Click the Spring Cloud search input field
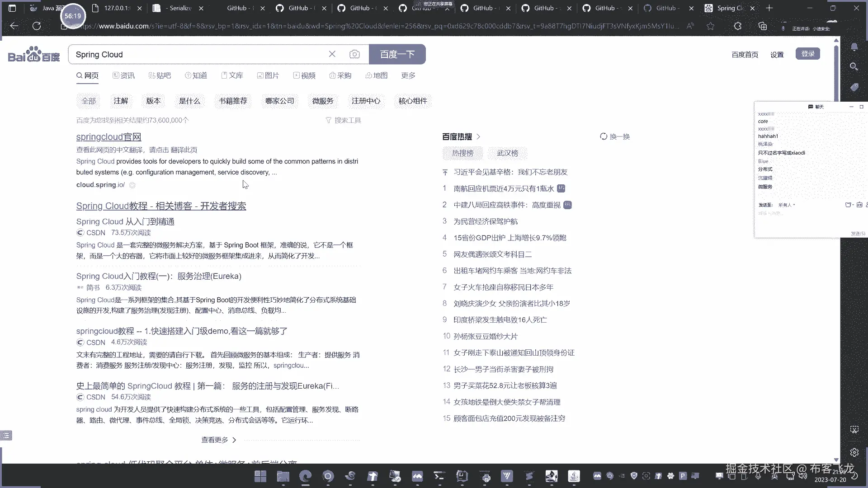868x488 pixels. point(199,54)
